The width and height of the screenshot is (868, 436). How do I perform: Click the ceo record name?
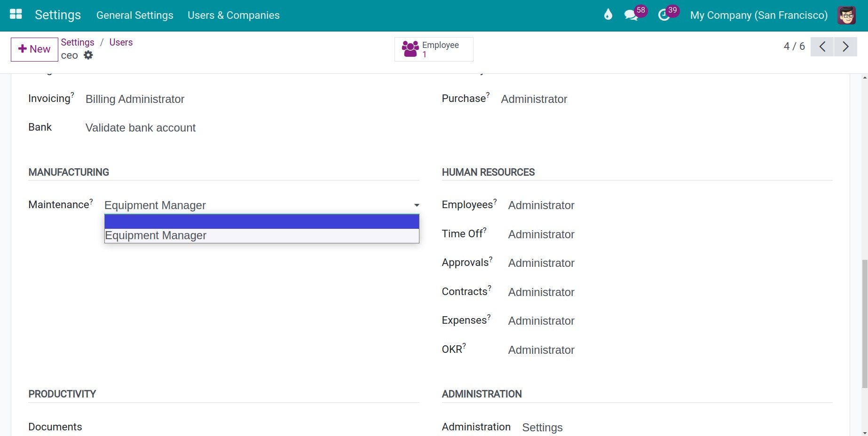tap(70, 55)
